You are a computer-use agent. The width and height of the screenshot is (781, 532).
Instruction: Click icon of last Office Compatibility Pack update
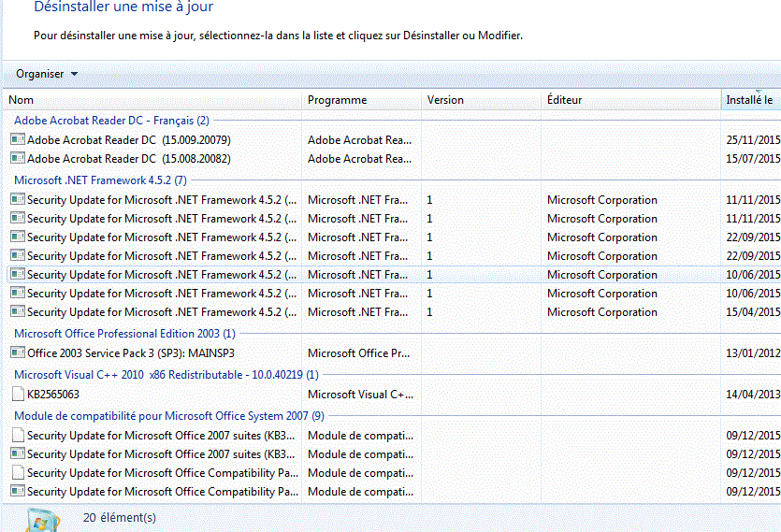point(17,491)
